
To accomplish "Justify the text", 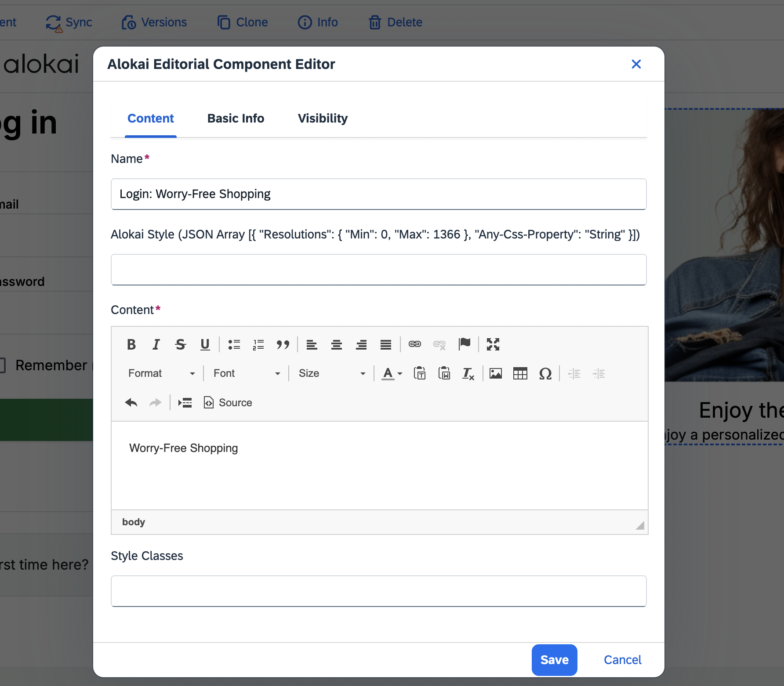I will (x=386, y=344).
